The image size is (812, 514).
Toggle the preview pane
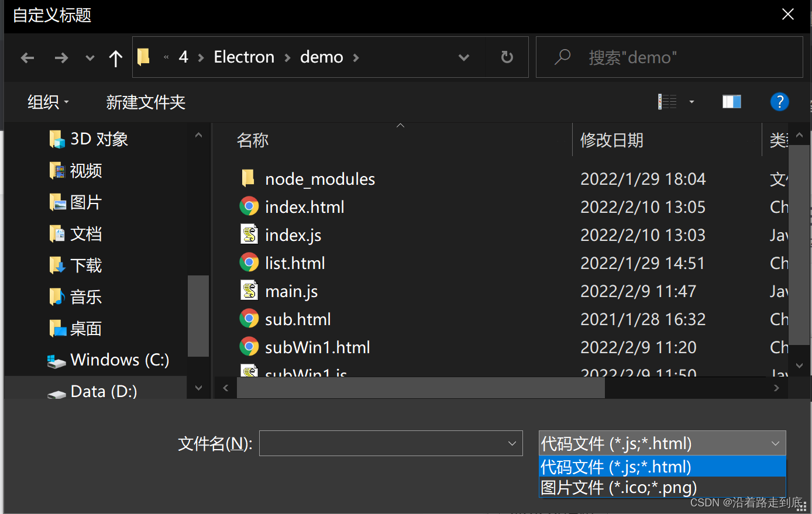coord(731,101)
